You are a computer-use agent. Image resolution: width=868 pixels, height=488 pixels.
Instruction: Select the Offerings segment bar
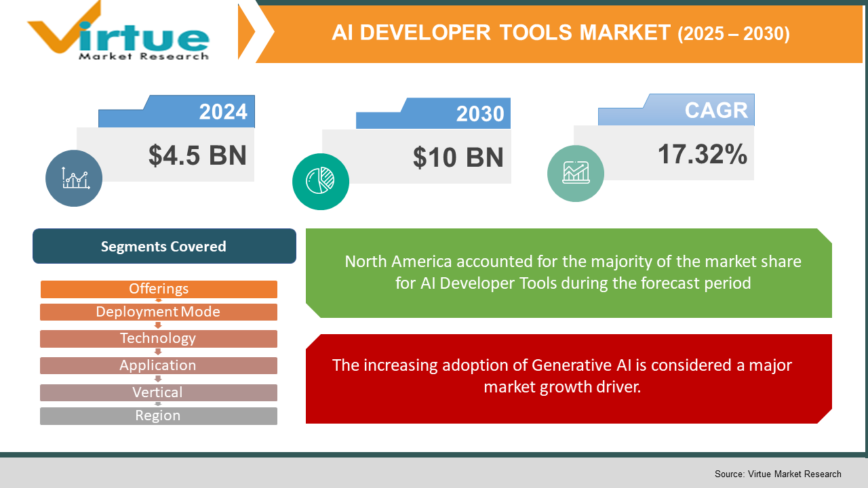159,289
